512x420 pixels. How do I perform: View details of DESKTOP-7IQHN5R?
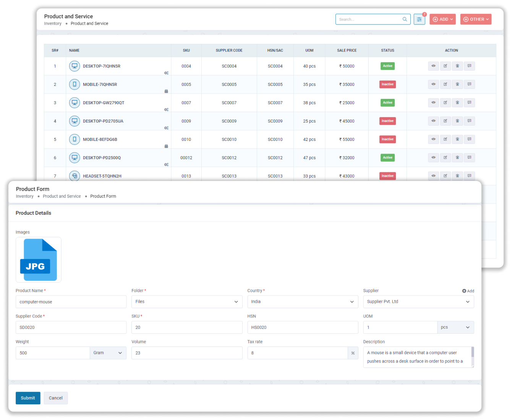(x=433, y=66)
